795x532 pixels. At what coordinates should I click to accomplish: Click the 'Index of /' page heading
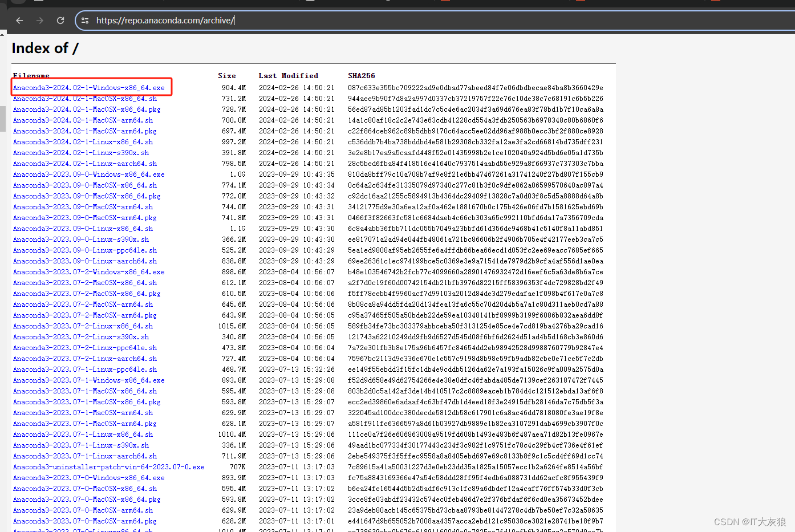45,48
